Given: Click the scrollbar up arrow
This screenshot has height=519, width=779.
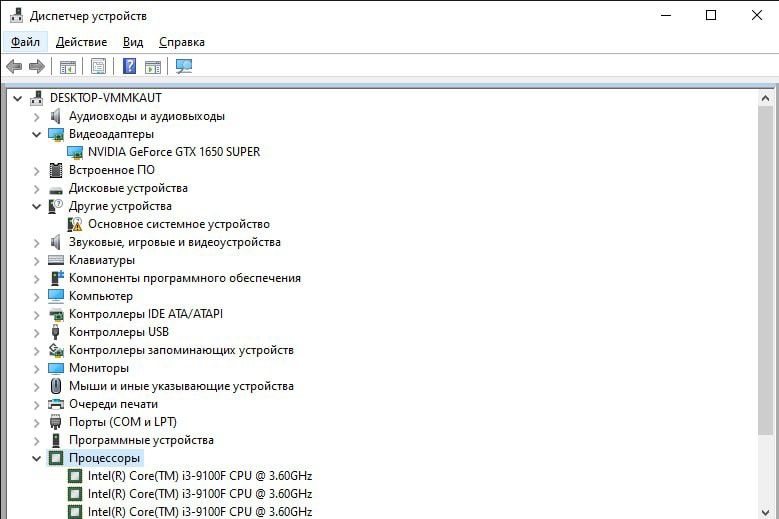Looking at the screenshot, I should 765,98.
